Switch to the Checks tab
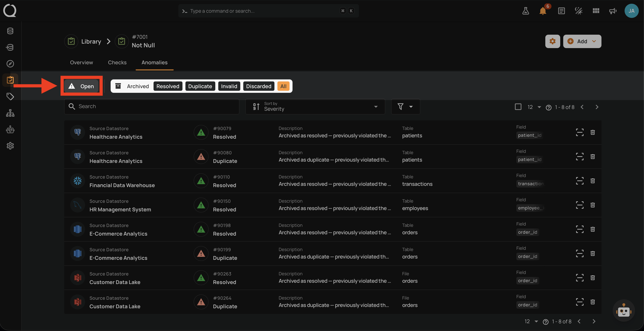This screenshot has width=644, height=331. point(117,62)
